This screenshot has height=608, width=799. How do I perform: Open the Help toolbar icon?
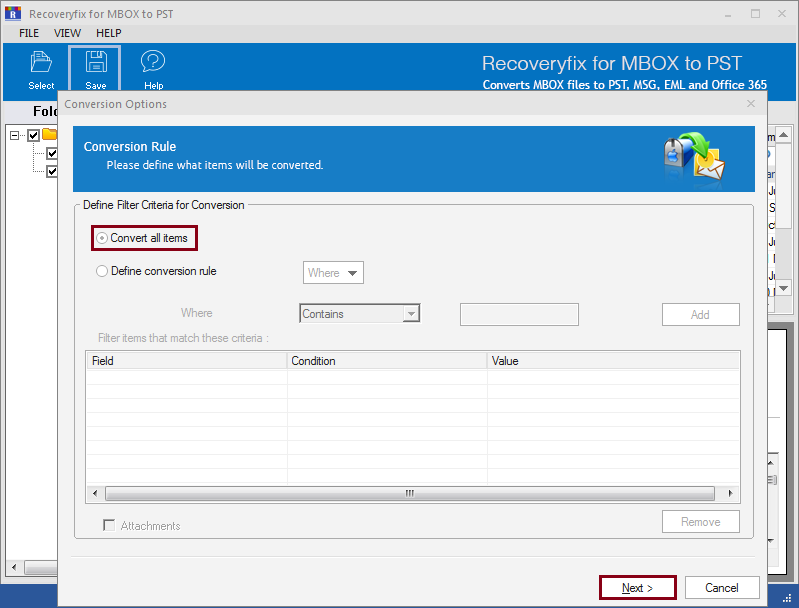tap(153, 70)
